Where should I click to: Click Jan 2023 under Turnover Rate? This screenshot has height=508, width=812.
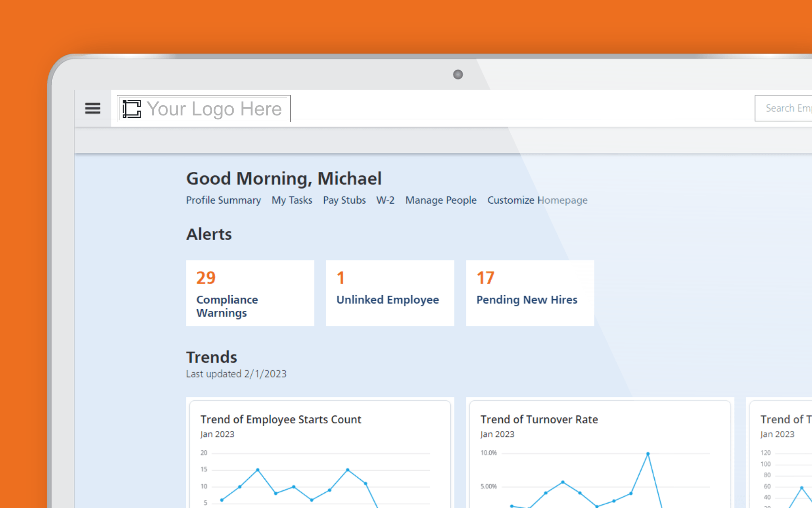click(497, 434)
